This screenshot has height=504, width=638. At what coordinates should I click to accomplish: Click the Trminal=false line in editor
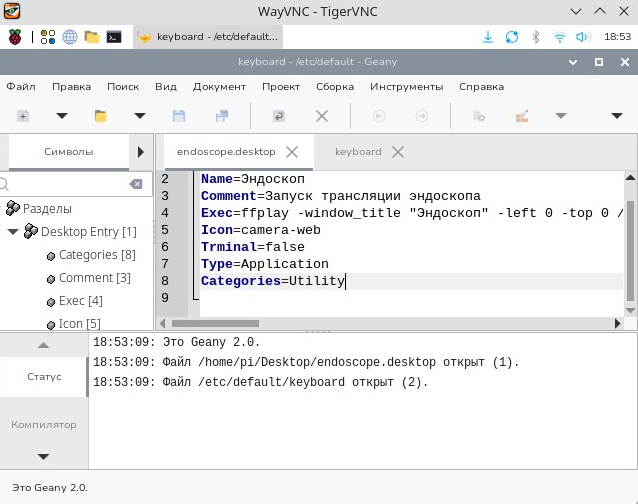pyautogui.click(x=253, y=247)
